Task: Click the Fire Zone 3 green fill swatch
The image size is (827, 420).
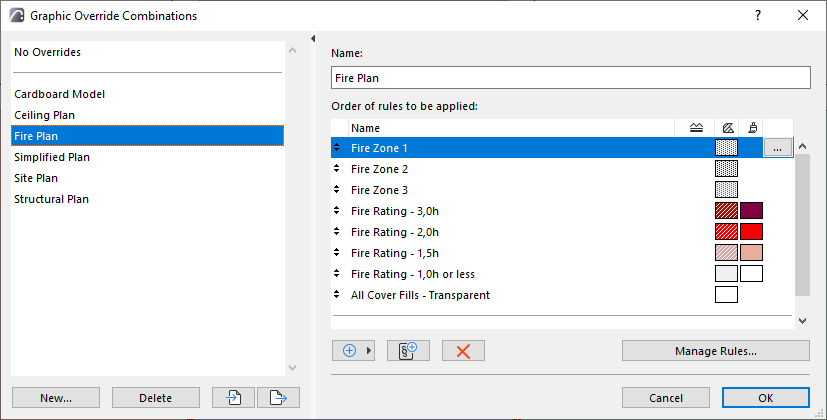Action: point(727,190)
